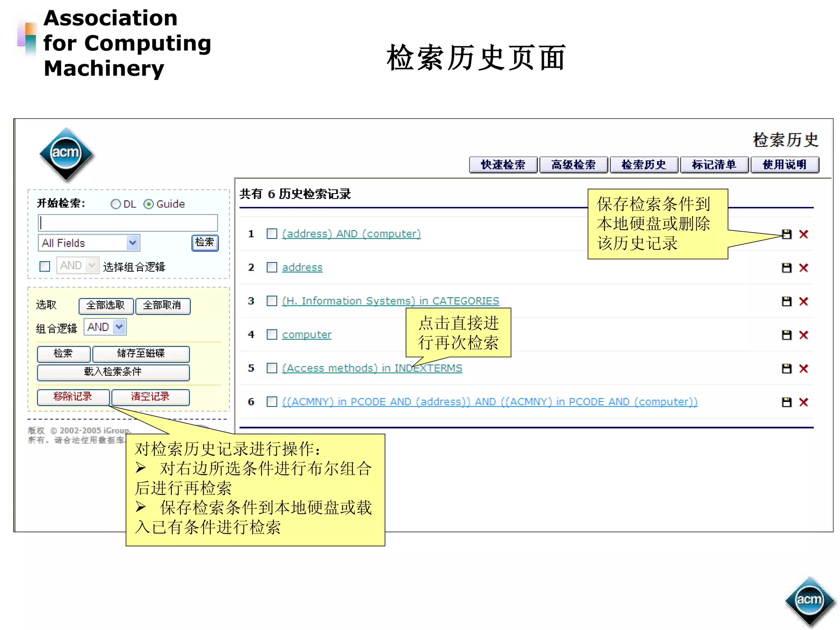Click save icon for record 6
Viewport: 840px width, 630px height.
click(786, 402)
